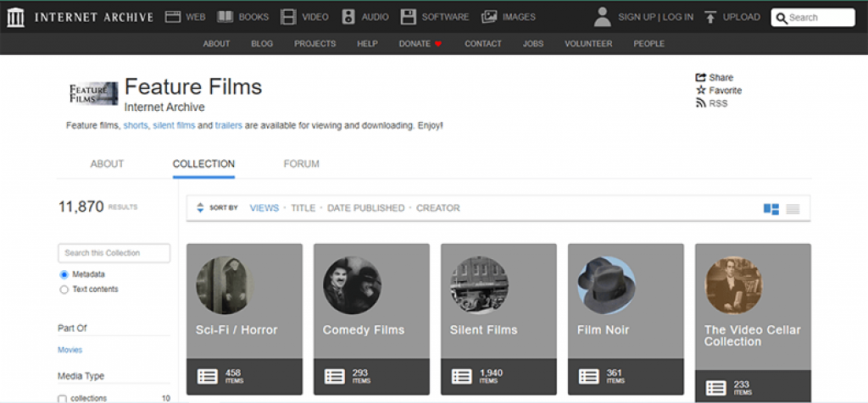This screenshot has height=403, width=868.
Task: Open the Silent Films thumbnail
Action: (480, 285)
